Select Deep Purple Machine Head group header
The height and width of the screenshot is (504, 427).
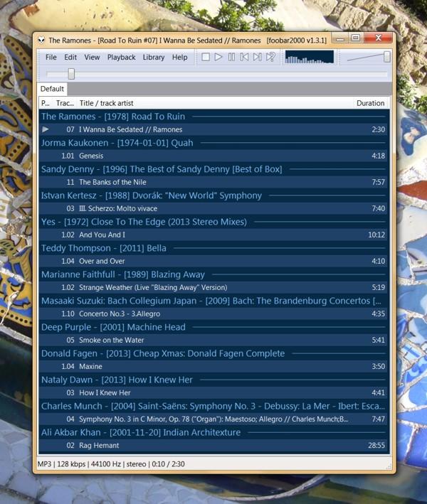point(214,327)
